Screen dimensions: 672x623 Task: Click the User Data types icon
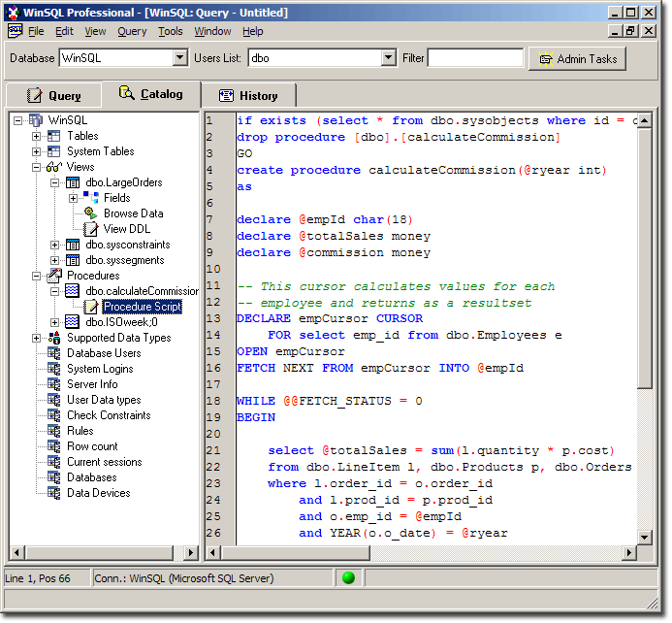pyautogui.click(x=54, y=400)
